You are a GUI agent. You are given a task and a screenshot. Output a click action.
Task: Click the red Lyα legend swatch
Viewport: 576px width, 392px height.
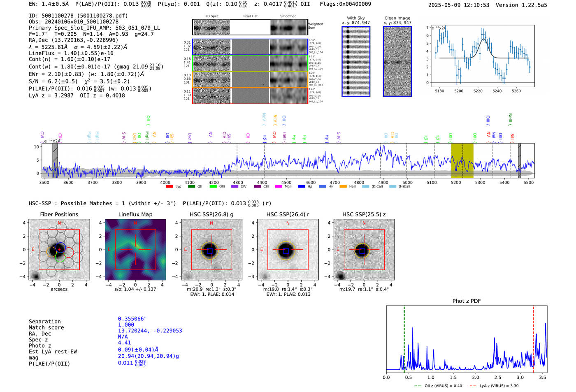[x=169, y=187]
